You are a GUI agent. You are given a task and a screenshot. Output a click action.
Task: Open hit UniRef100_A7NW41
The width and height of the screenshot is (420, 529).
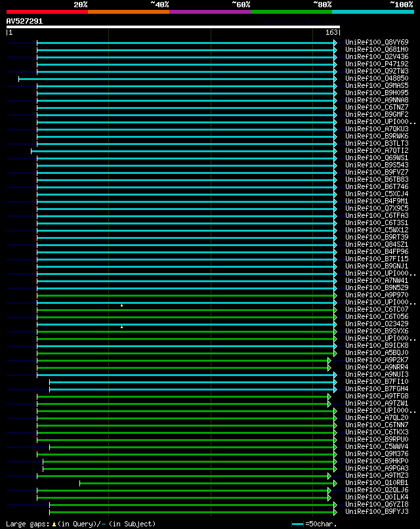(x=377, y=281)
